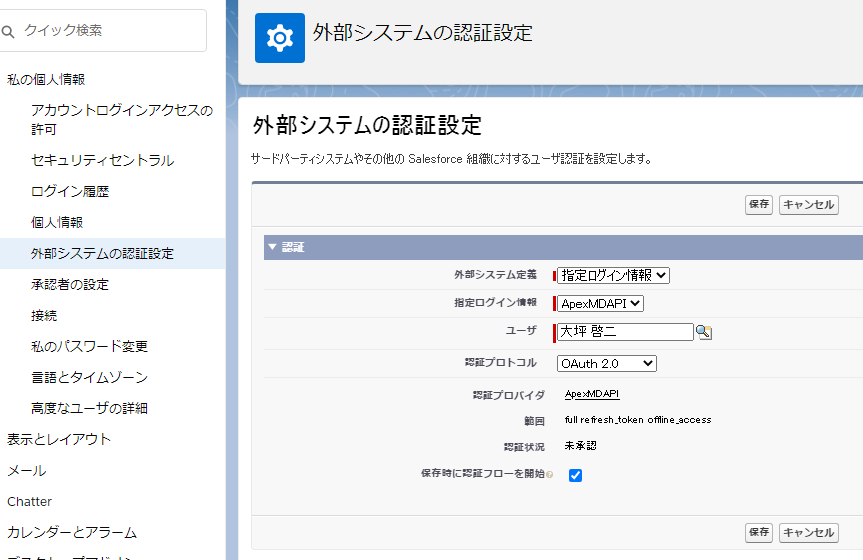Toggle 保存時に認証フローを開始 checkbox
The width and height of the screenshot is (863, 560).
[x=575, y=475]
